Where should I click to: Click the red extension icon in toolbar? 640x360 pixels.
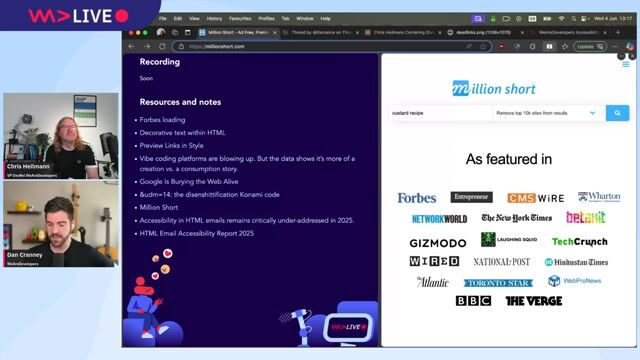501,47
